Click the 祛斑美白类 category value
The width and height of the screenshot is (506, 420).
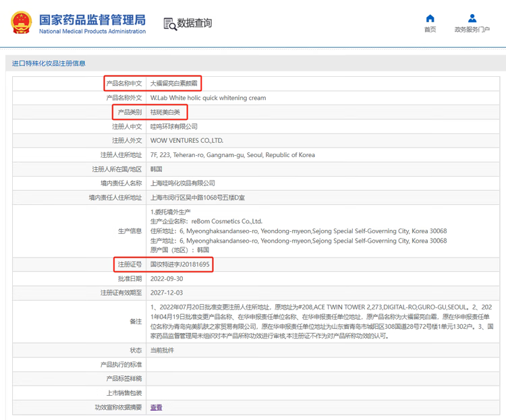[x=165, y=113]
